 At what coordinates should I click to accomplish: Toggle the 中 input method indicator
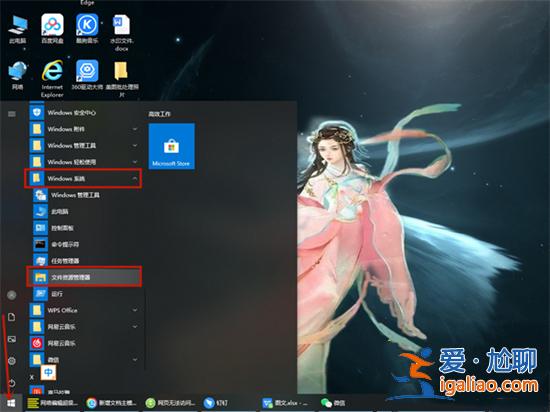tap(48, 372)
